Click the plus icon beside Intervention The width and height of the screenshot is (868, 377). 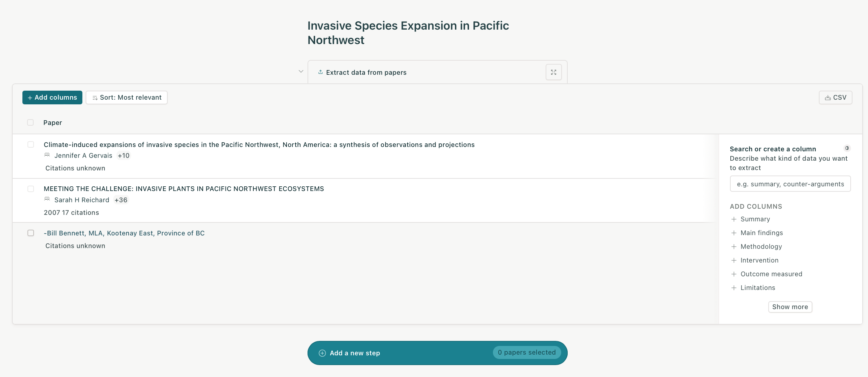[x=734, y=260]
